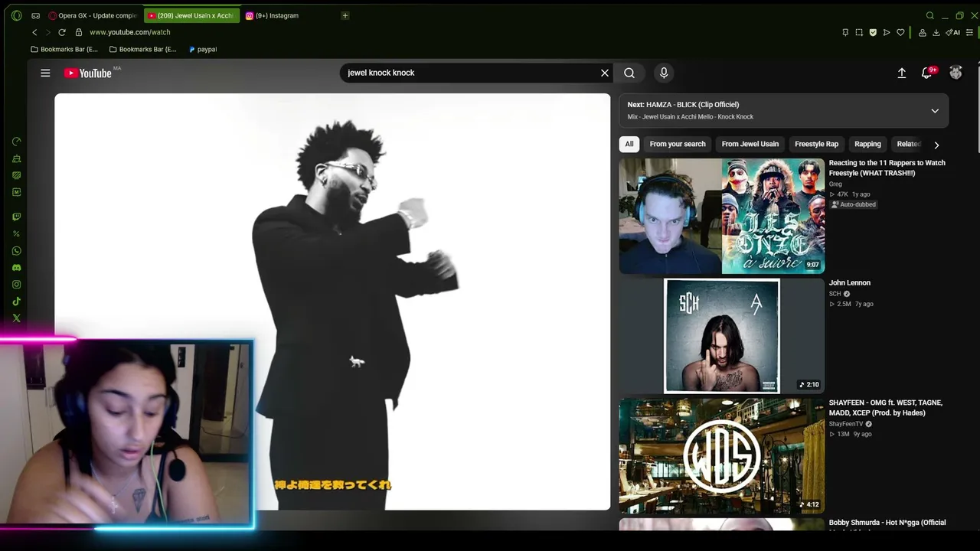Viewport: 980px width, 551px height.
Task: Open the second Bookmarks Bar folder
Action: pyautogui.click(x=143, y=49)
